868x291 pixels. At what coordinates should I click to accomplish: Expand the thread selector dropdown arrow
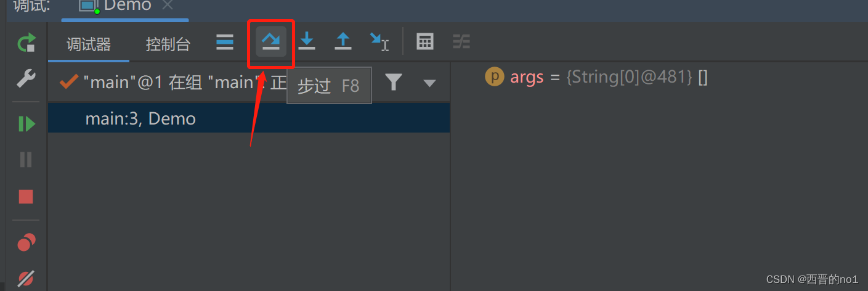point(429,83)
